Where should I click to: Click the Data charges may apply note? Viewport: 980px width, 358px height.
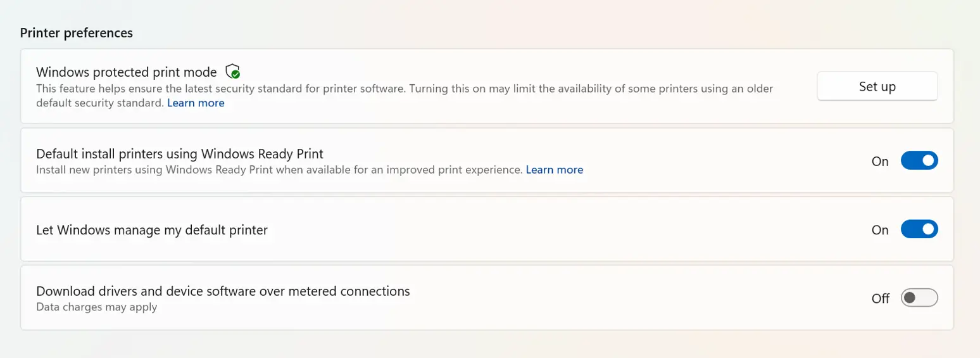96,307
